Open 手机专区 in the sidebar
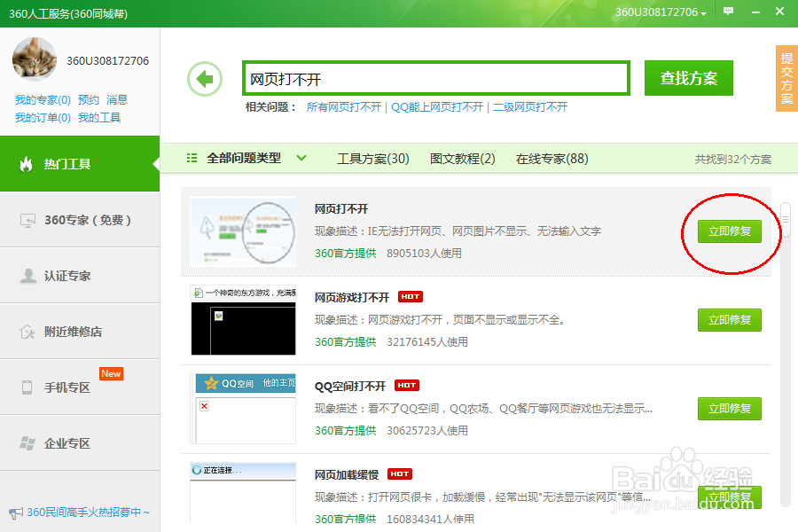Viewport: 798px width, 532px height. pyautogui.click(x=80, y=387)
